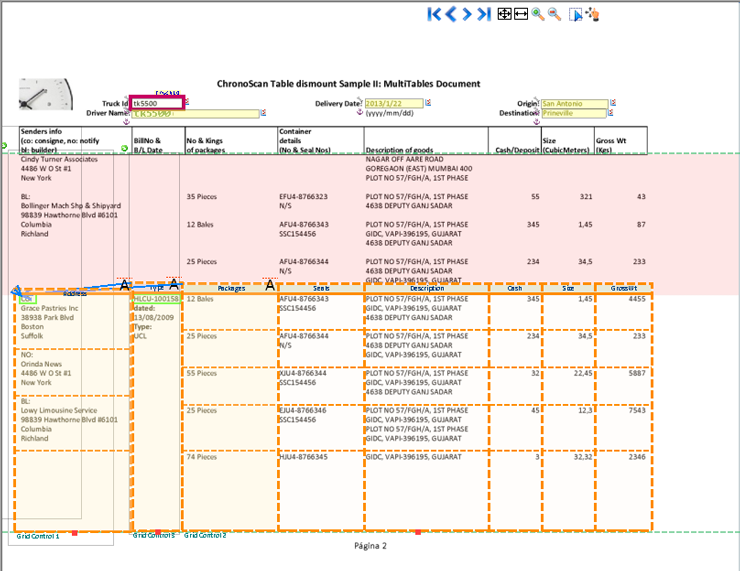Click the anchor icon below Destination
This screenshot has height=571, width=740.
pyautogui.click(x=536, y=122)
